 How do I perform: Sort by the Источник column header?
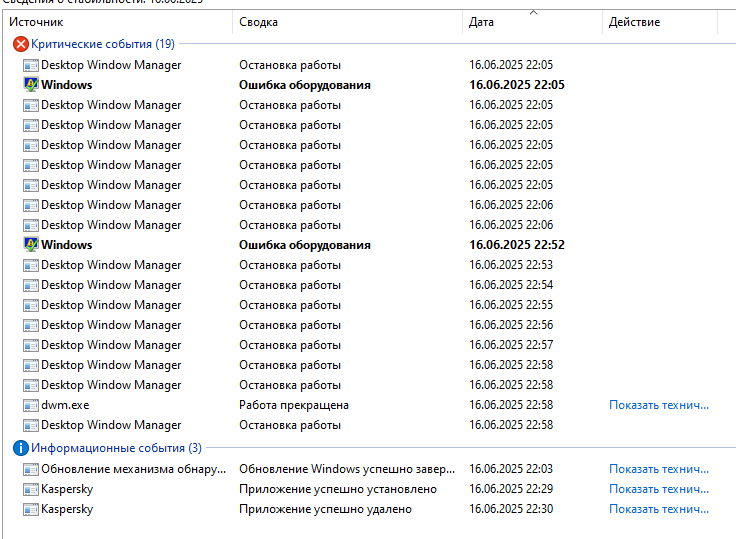click(36, 22)
